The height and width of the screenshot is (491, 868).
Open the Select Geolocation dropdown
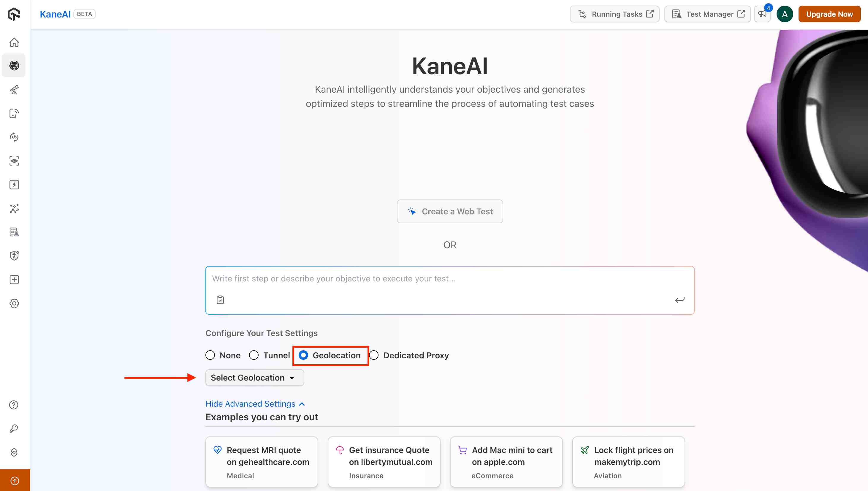254,378
